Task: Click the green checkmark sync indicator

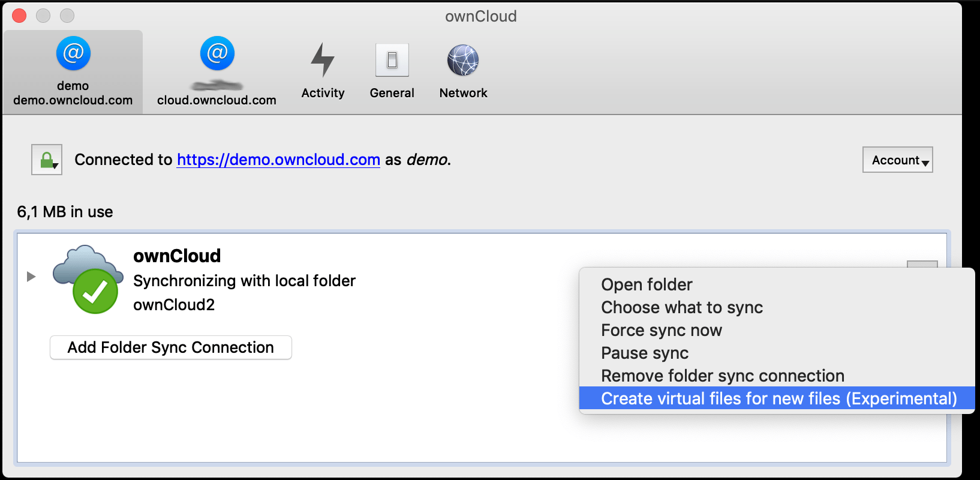Action: (x=95, y=293)
